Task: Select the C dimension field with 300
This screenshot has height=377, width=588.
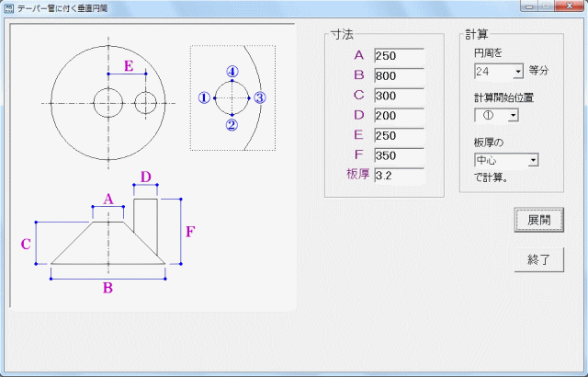Action: tap(400, 96)
